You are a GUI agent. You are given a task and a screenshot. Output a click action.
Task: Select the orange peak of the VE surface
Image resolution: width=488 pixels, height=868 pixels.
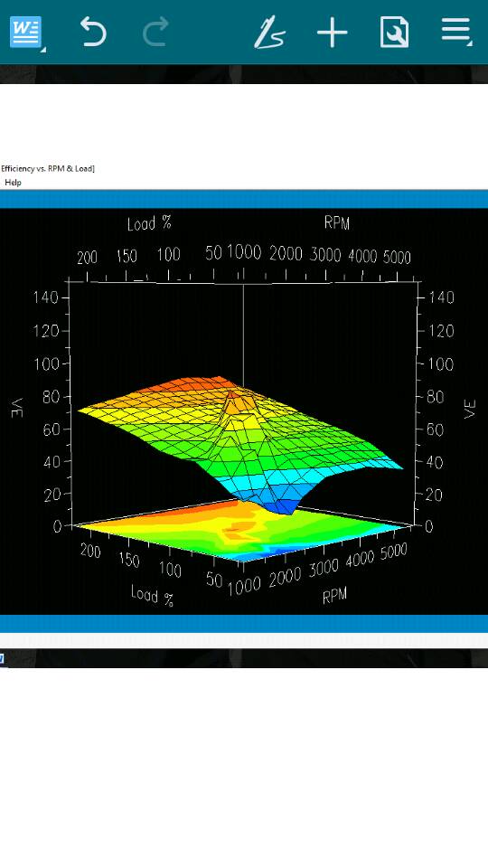coord(230,394)
